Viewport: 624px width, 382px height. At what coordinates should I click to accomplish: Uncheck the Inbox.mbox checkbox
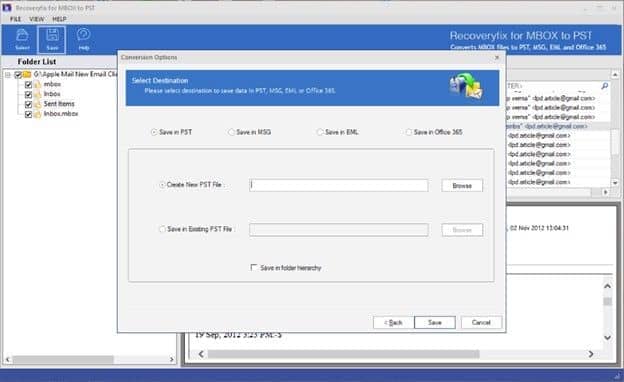[x=28, y=114]
